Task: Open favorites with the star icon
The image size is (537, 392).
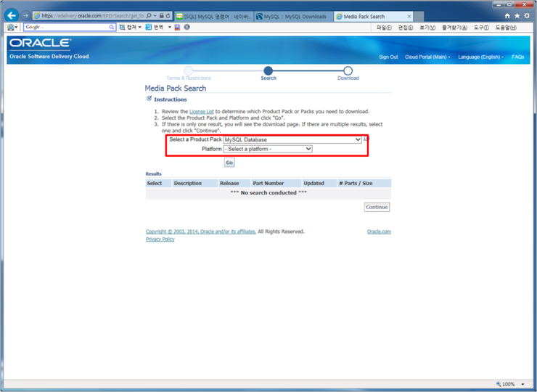Action: pos(517,16)
